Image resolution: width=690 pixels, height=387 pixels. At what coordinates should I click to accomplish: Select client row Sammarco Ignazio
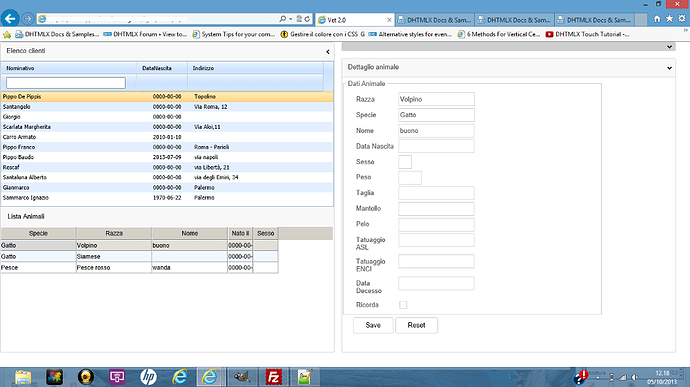click(x=167, y=198)
